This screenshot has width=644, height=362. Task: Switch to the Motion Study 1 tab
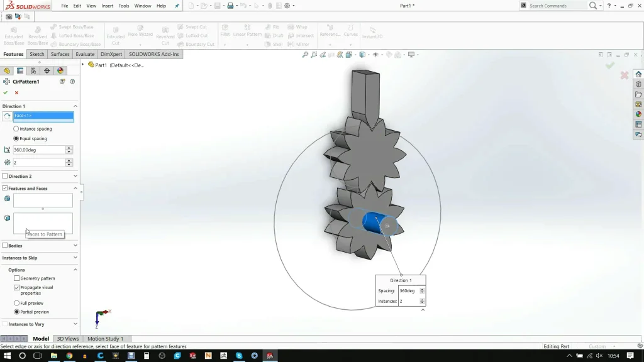pos(105,339)
